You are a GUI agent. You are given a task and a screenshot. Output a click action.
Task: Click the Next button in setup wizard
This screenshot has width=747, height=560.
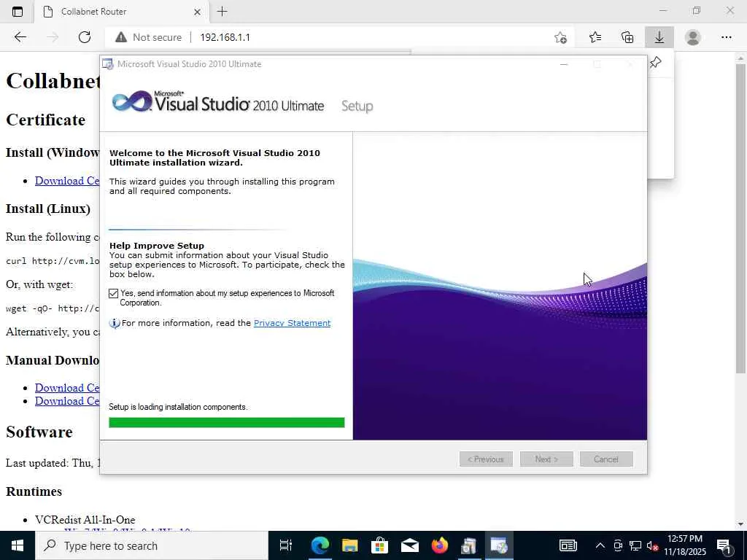point(546,459)
